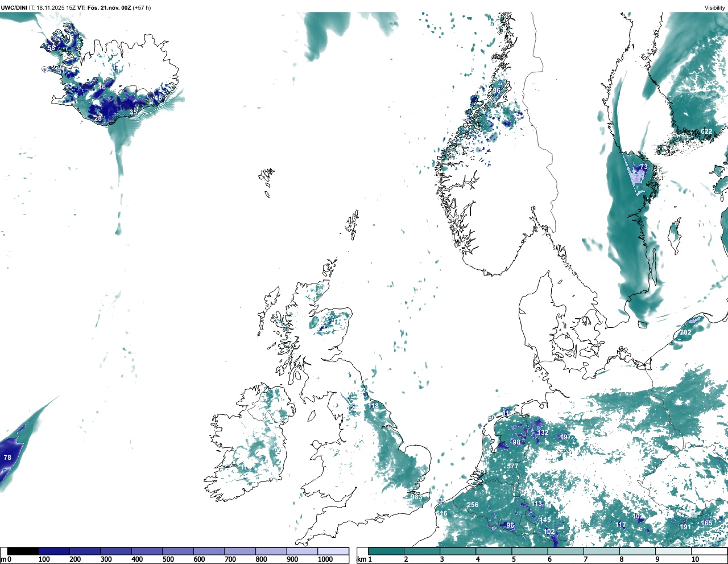
Task: Click the black 0–100 m legend swatch
Action: tap(23, 551)
